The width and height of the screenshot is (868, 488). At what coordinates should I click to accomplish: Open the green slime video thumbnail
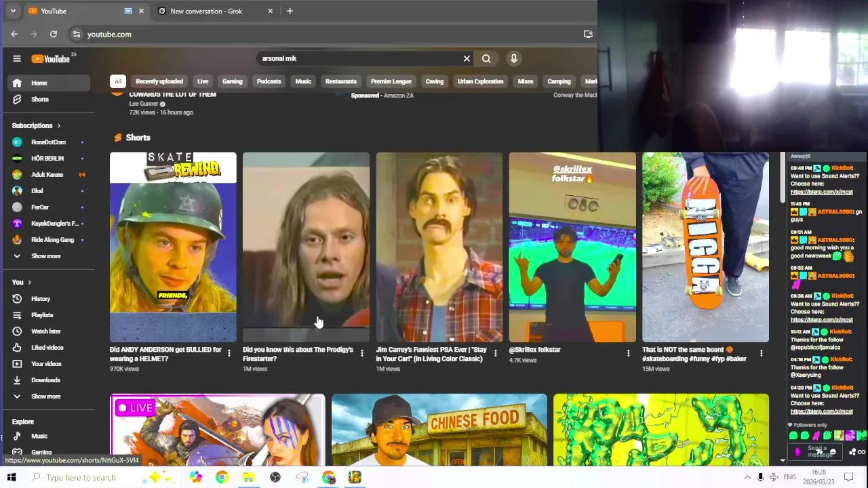coord(661,429)
